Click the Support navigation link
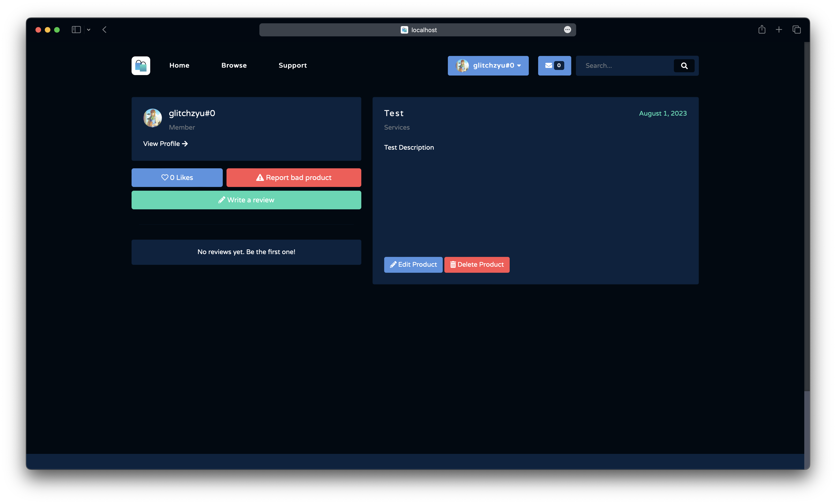Screen dimensions: 836x504 [293, 66]
